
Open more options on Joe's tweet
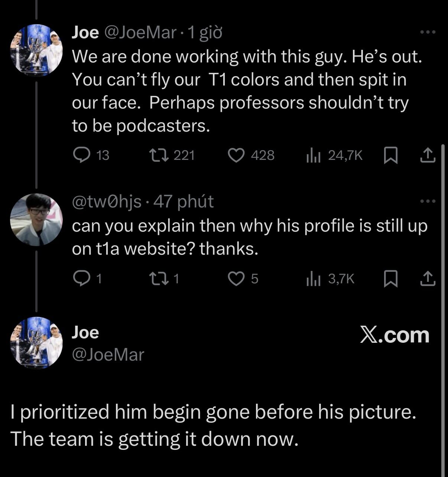coord(427,33)
